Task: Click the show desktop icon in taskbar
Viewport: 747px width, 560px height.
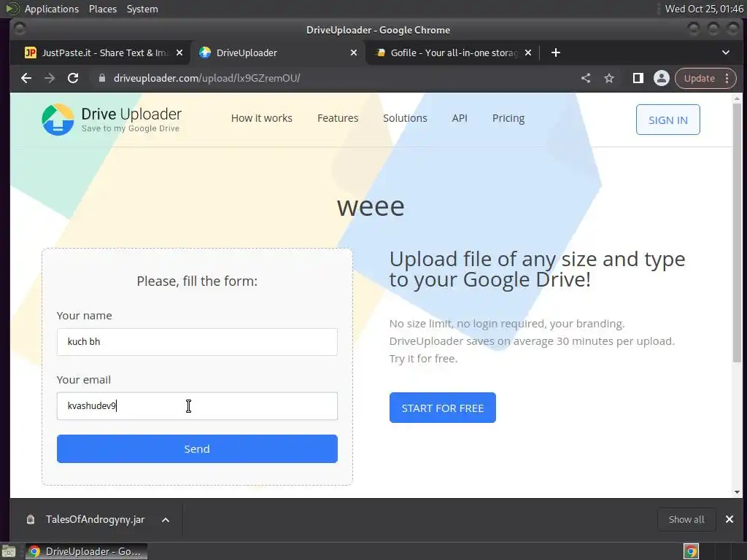Action: (x=9, y=551)
